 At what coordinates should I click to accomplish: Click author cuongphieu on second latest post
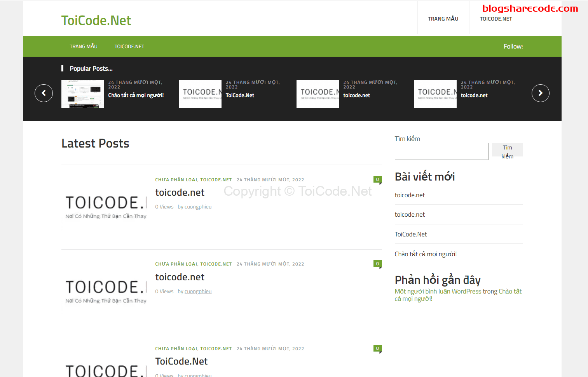pos(198,292)
